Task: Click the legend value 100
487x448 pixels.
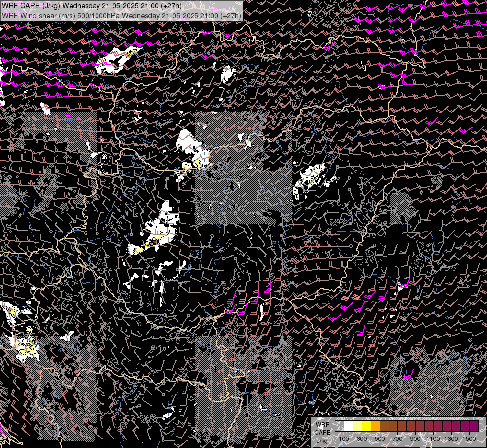Action: pos(344,439)
